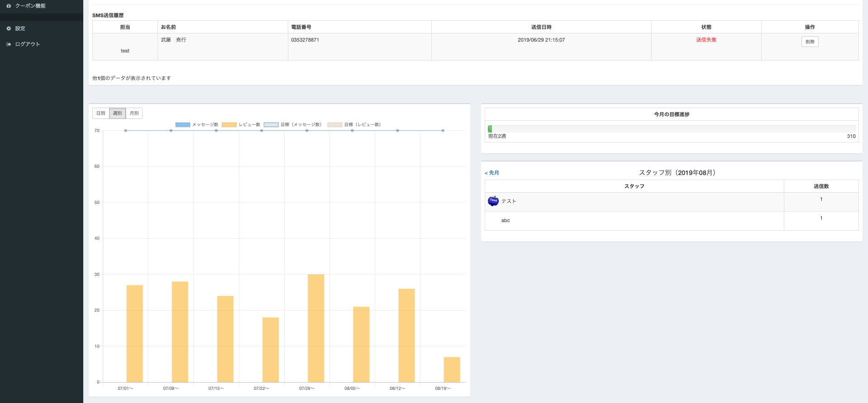Click the スタッフ column header
Image resolution: width=868 pixels, height=403 pixels.
(x=634, y=186)
